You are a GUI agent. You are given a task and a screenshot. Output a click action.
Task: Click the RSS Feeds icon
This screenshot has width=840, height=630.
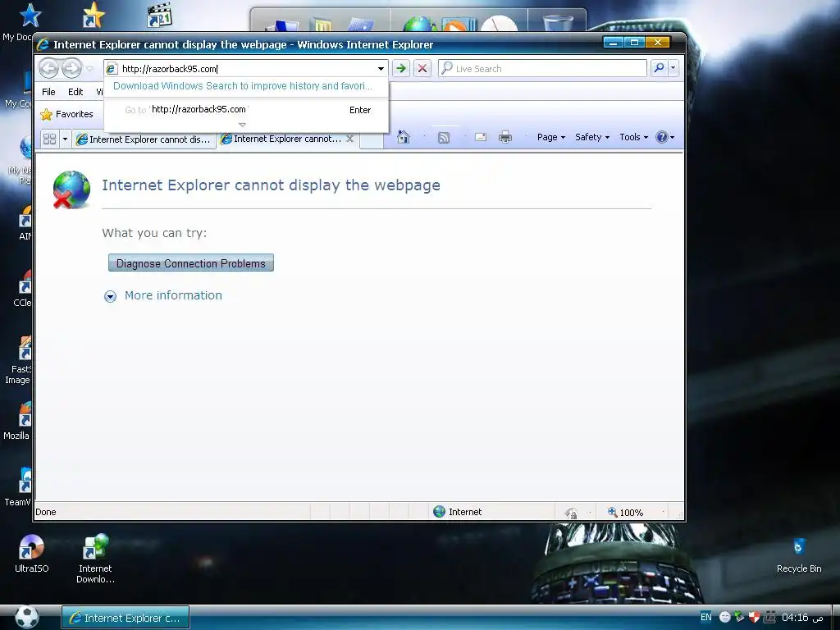(x=444, y=137)
